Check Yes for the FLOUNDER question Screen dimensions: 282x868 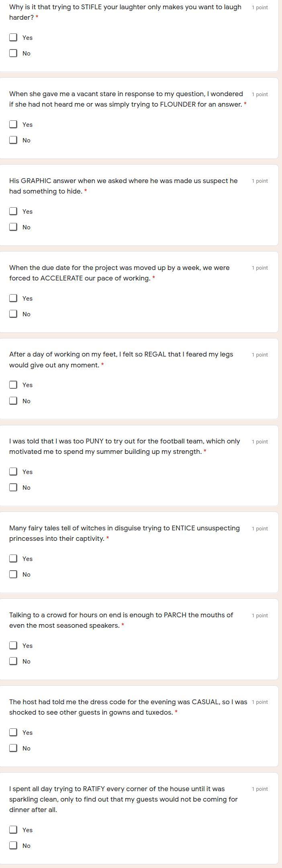click(x=13, y=124)
